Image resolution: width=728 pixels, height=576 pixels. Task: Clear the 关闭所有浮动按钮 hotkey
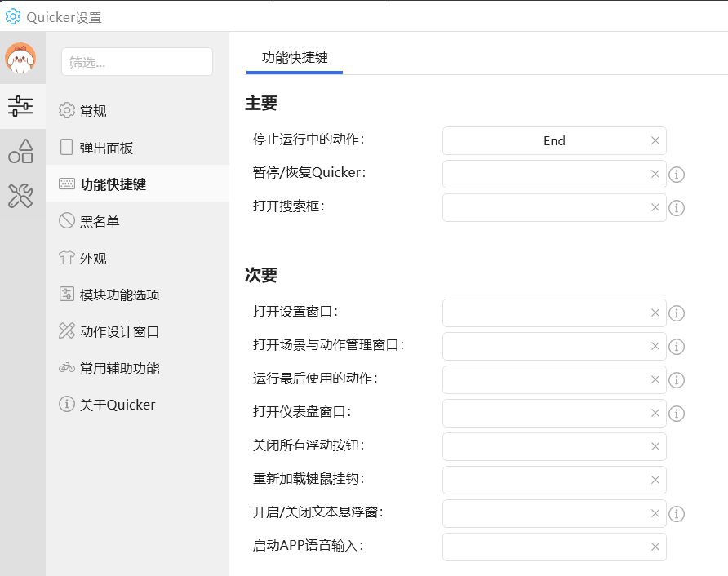[655, 446]
